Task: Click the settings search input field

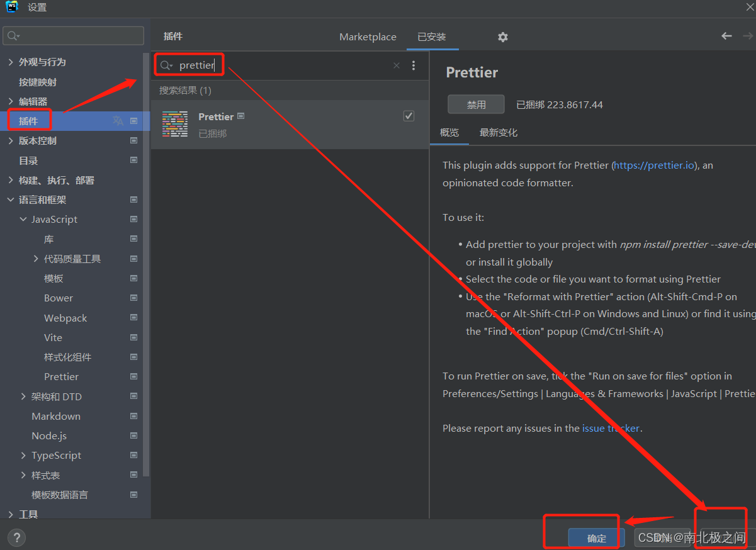Action: 74,36
